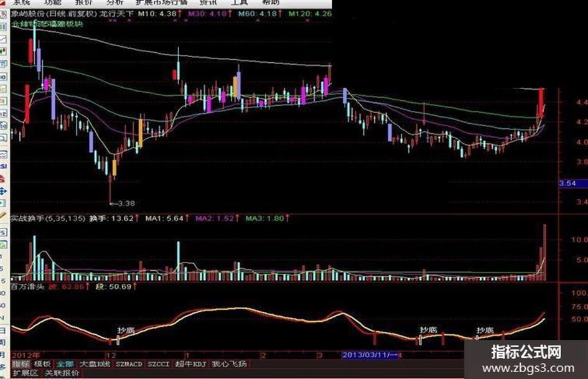Open the 扩展区 tab
The height and width of the screenshot is (379, 588).
point(26,373)
